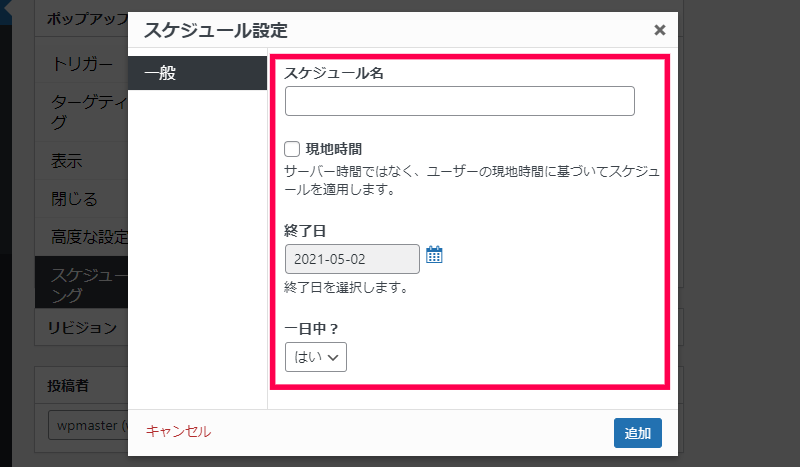Viewport: 800px width, 467px height.
Task: Click the 終了日 date field 2021-05-02
Action: [352, 259]
